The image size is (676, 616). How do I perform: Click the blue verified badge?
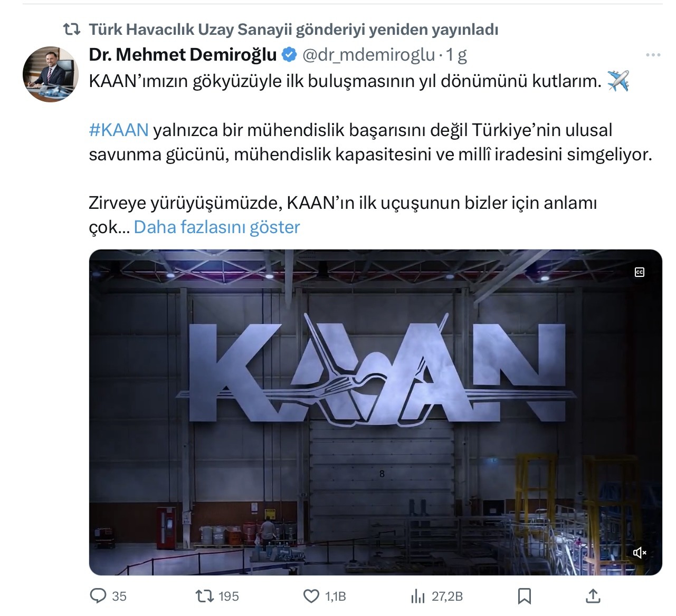pyautogui.click(x=289, y=54)
